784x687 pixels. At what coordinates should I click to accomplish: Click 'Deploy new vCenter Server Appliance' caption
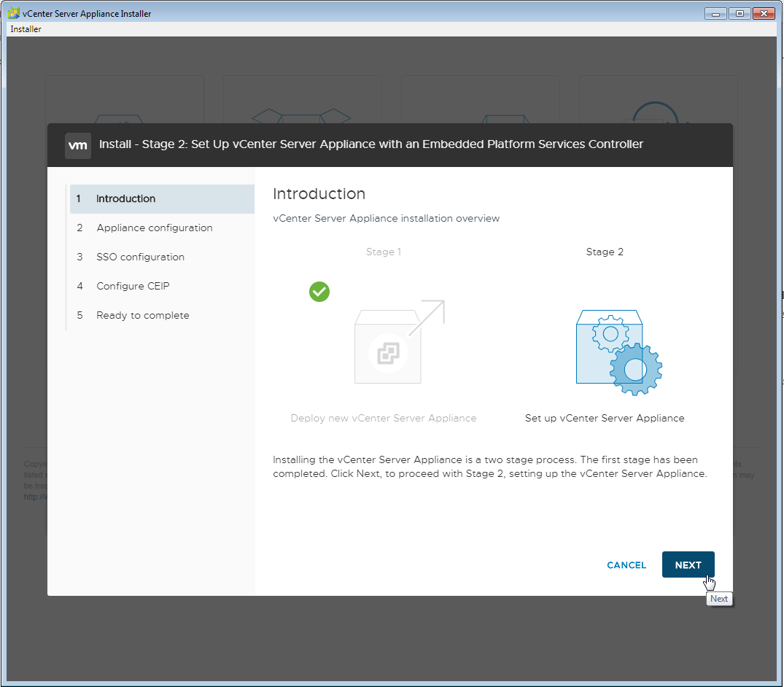(x=384, y=419)
